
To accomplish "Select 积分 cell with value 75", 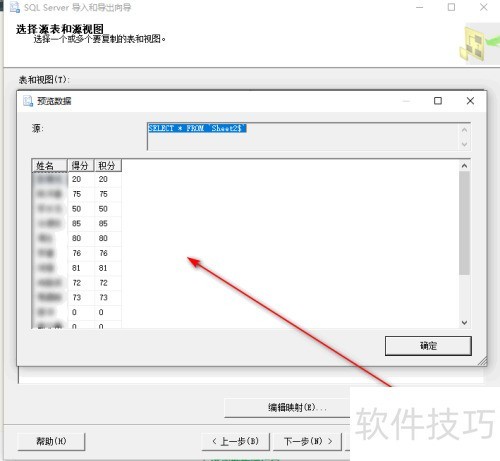I will tap(108, 194).
